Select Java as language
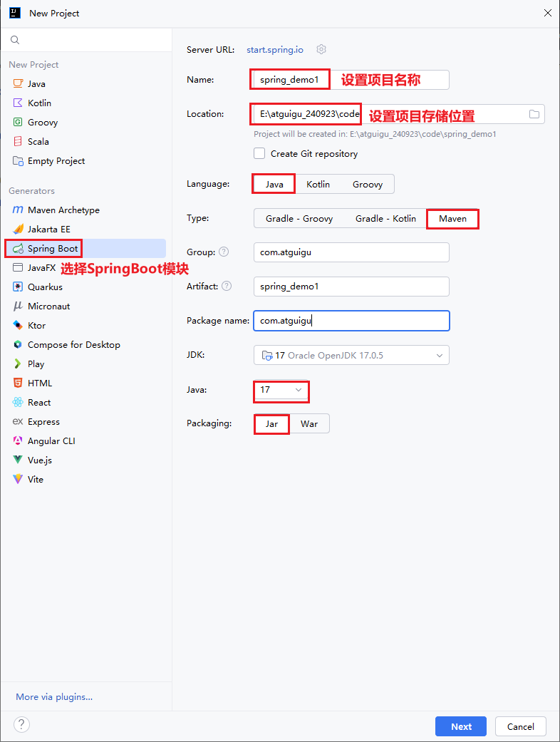The width and height of the screenshot is (560, 742). point(274,184)
